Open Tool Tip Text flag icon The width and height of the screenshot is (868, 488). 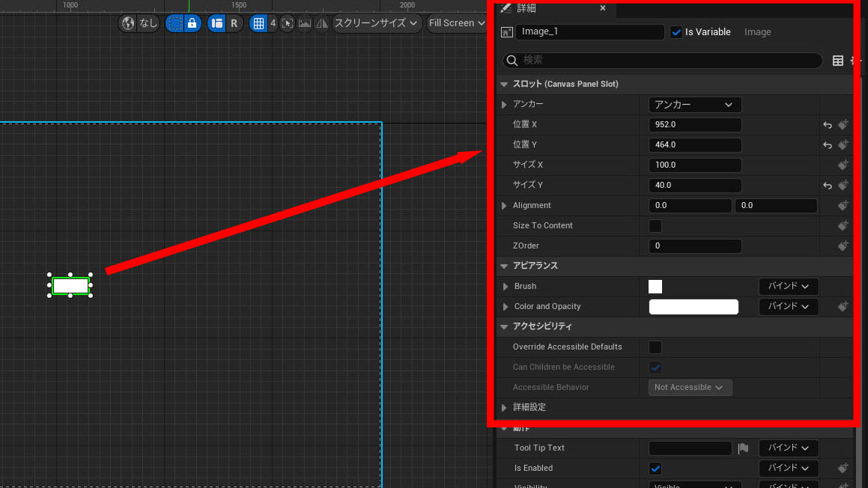point(743,448)
